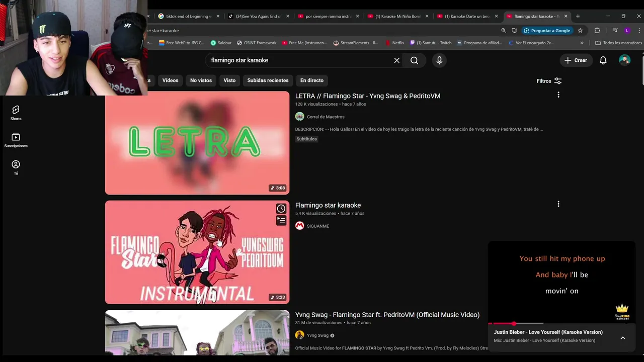This screenshot has height=362, width=644.
Task: Open the Filtros filter icon
Action: (557, 81)
